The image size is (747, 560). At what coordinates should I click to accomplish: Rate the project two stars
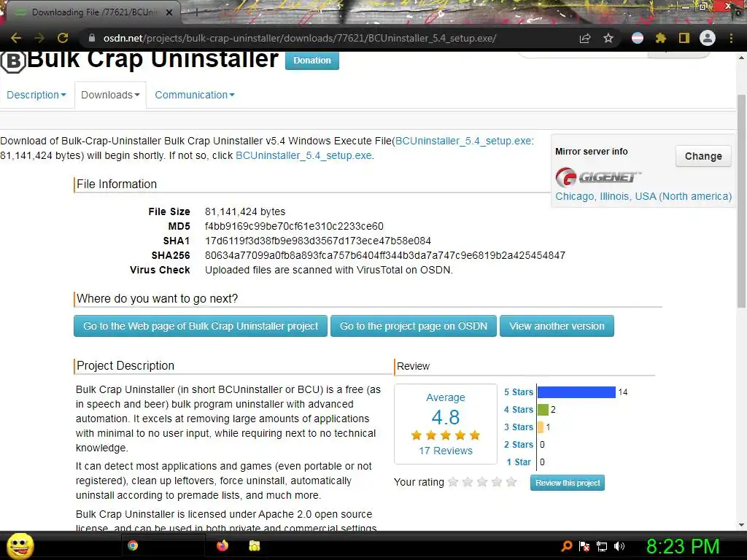pos(468,482)
